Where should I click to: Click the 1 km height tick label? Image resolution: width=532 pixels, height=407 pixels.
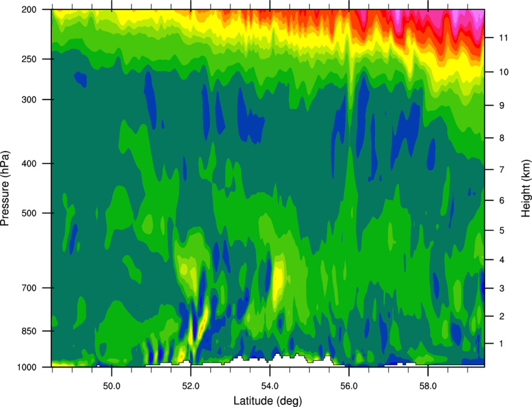point(501,344)
